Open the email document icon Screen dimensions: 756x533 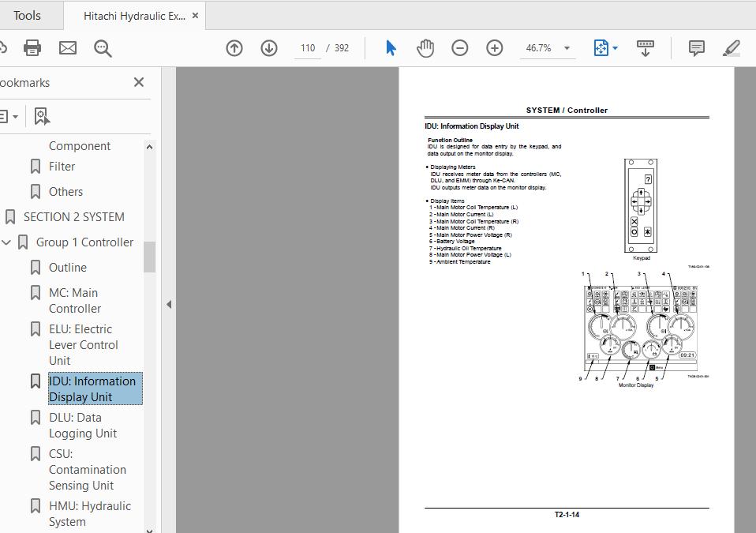67,47
